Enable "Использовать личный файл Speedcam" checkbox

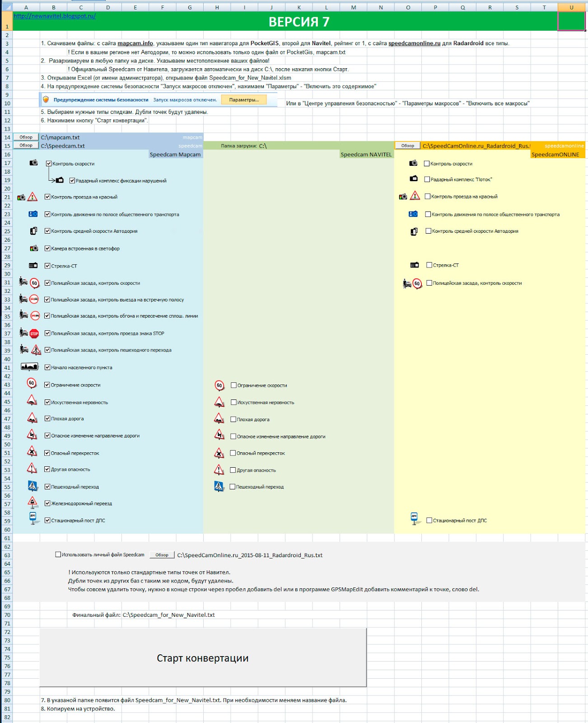pos(58,554)
